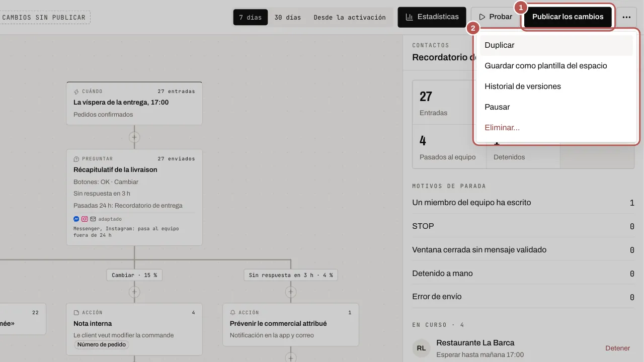
Task: Click the question icon on the Preguntar node
Action: (76, 159)
